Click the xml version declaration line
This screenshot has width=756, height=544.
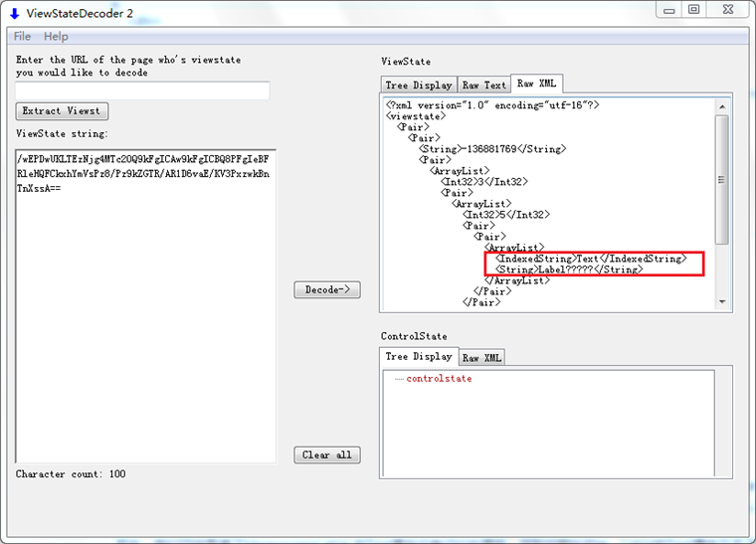click(492, 105)
